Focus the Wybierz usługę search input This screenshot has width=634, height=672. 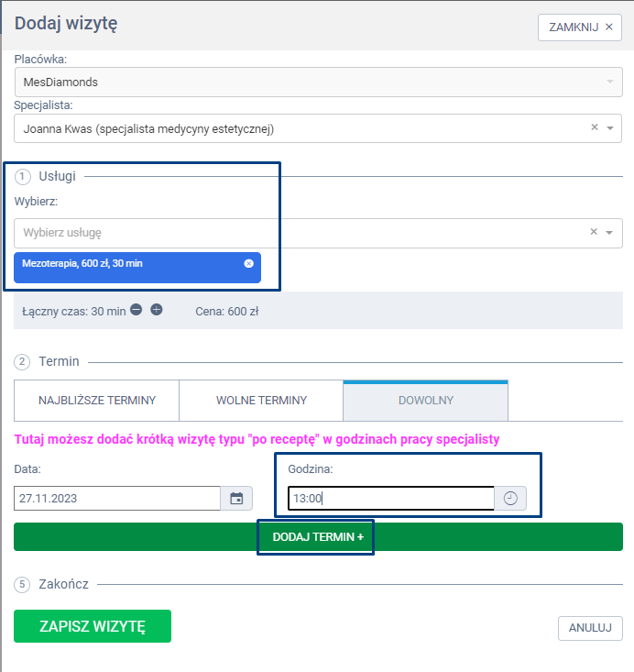(293, 233)
